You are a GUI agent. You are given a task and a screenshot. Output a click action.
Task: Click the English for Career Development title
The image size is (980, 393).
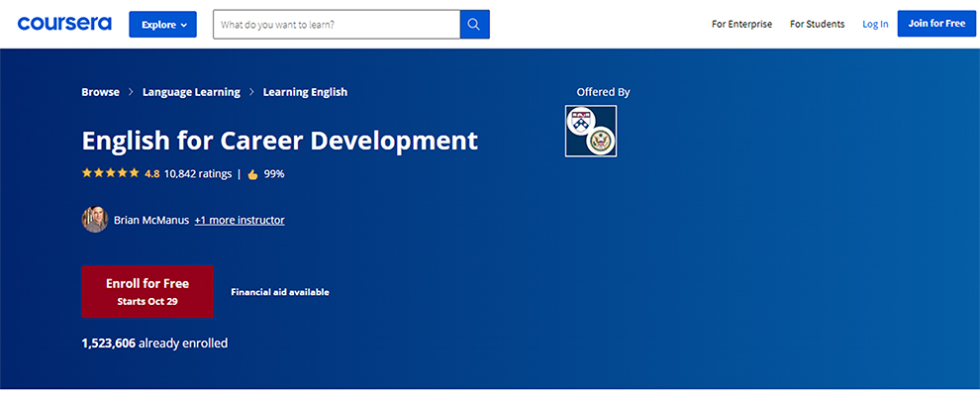pos(280,142)
